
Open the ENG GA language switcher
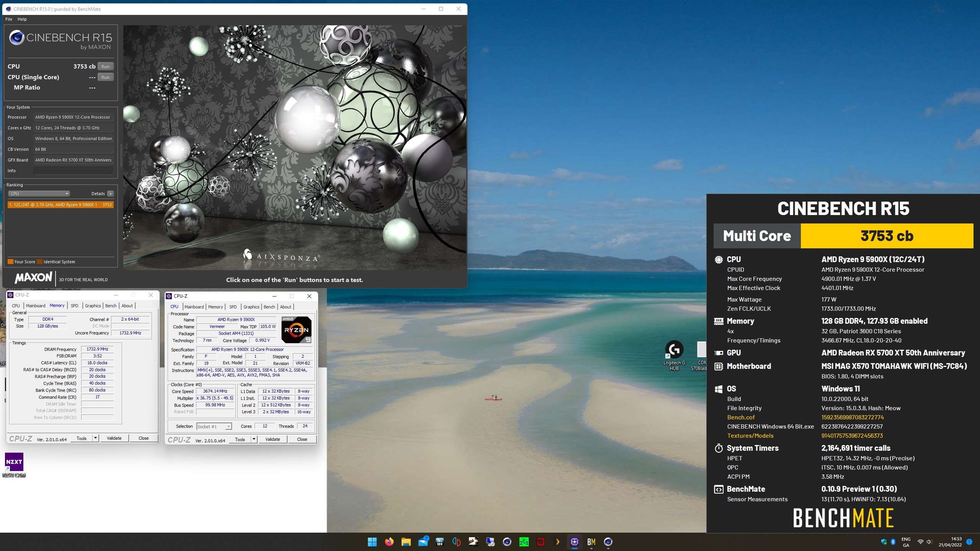[x=906, y=542]
